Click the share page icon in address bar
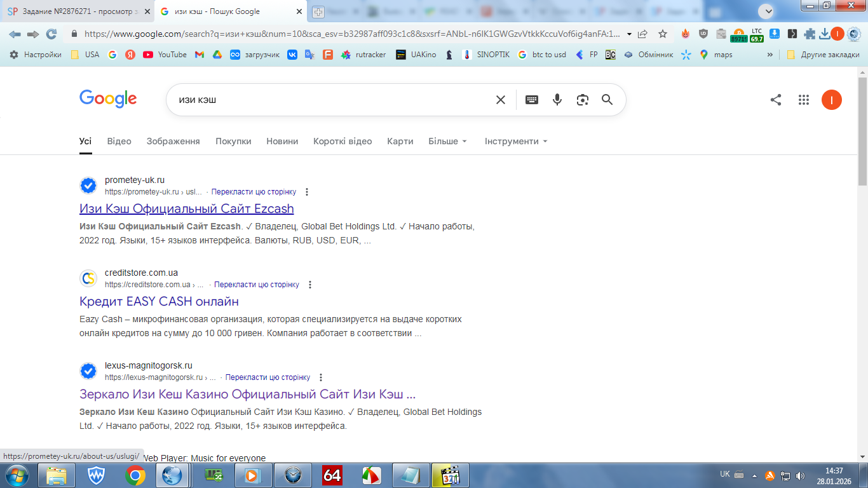The image size is (868, 488). [x=643, y=34]
